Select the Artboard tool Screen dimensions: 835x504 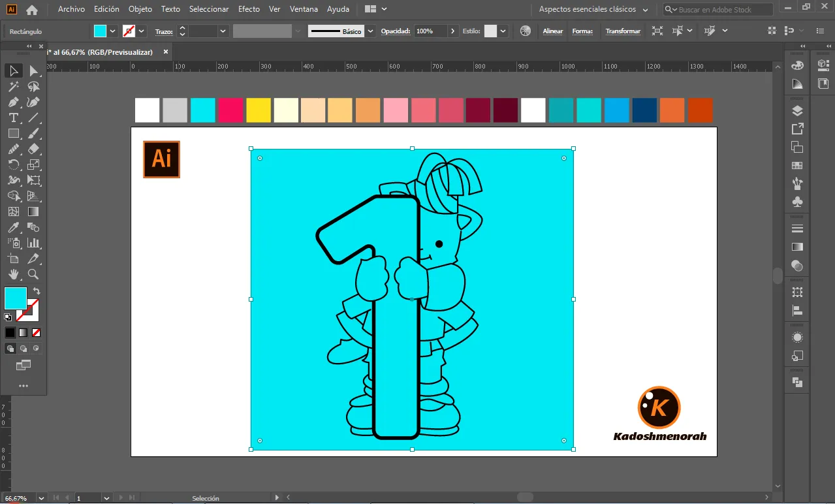coord(13,259)
